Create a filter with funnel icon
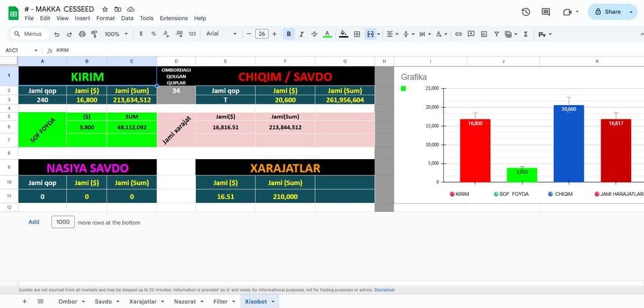The image size is (644, 308). pyautogui.click(x=497, y=34)
